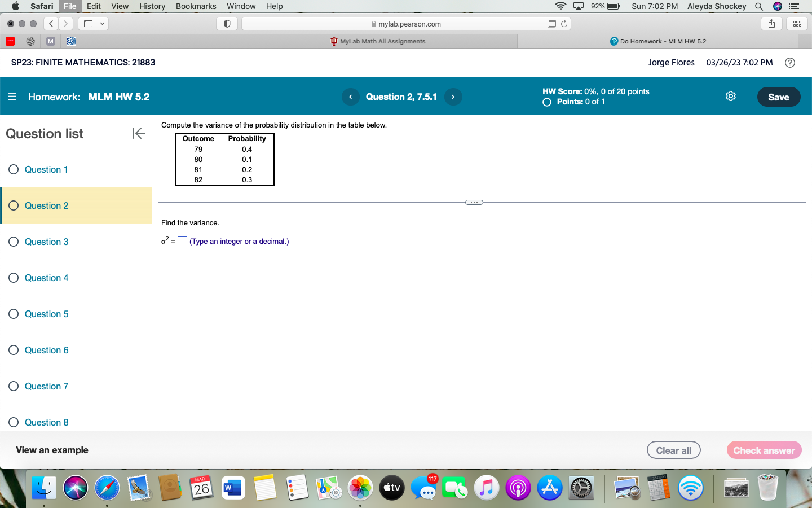Open Messages from the Dock
Image resolution: width=812 pixels, height=508 pixels.
point(423,487)
